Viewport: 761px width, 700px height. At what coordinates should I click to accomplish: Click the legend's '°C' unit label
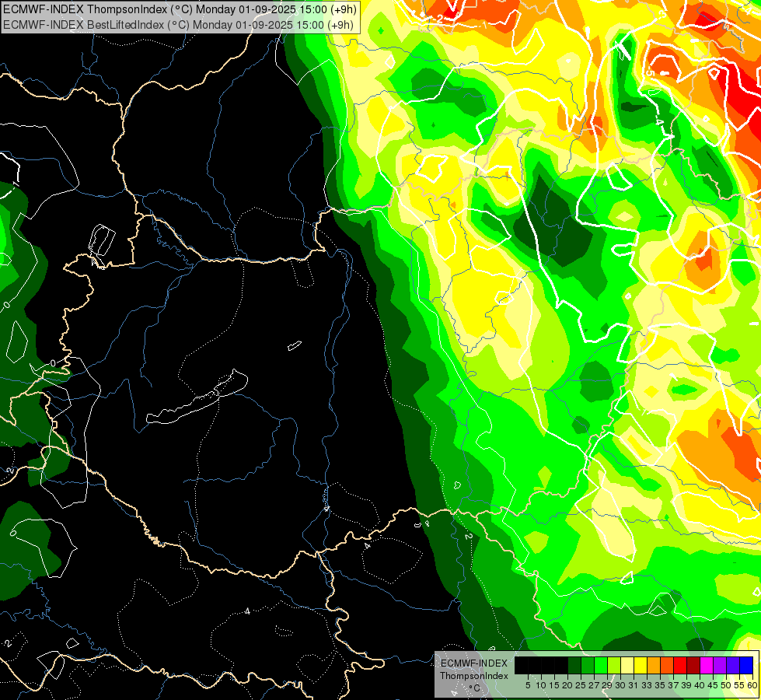pyautogui.click(x=475, y=688)
